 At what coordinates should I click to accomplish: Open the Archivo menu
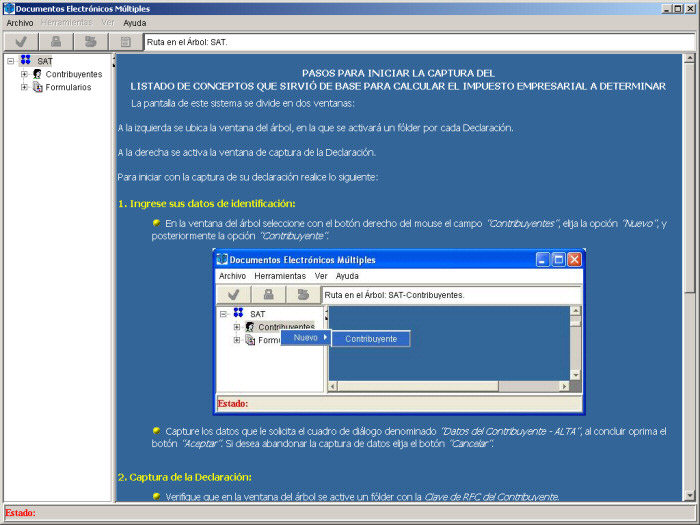point(20,23)
